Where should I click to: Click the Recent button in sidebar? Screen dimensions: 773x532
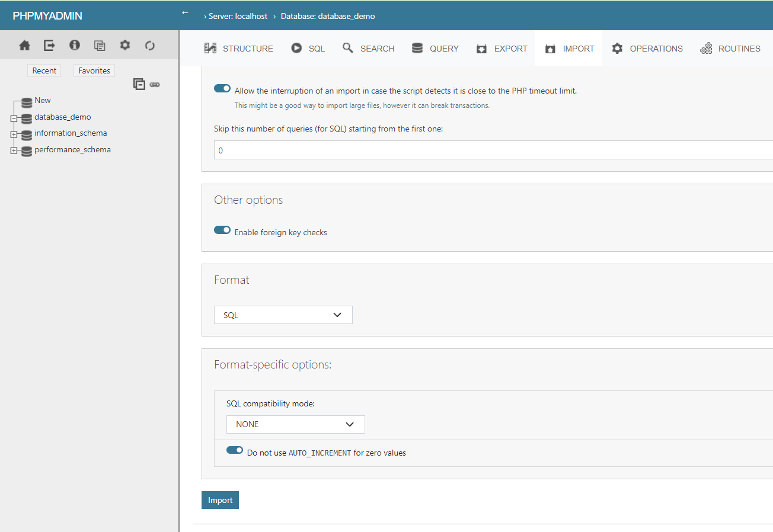44,70
